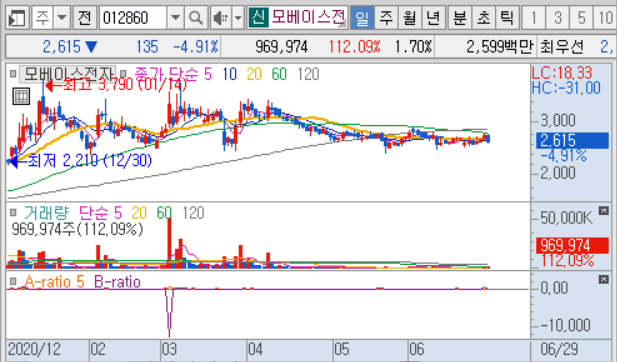617x362 pixels.
Task: Select the 틱 tick chart tab
Action: tap(507, 18)
